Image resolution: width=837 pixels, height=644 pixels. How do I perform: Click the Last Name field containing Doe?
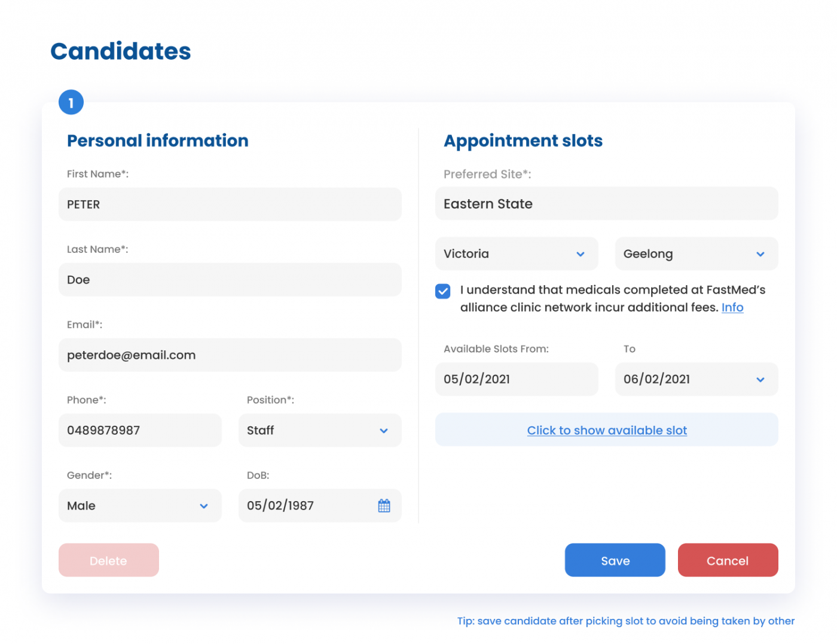pos(230,279)
